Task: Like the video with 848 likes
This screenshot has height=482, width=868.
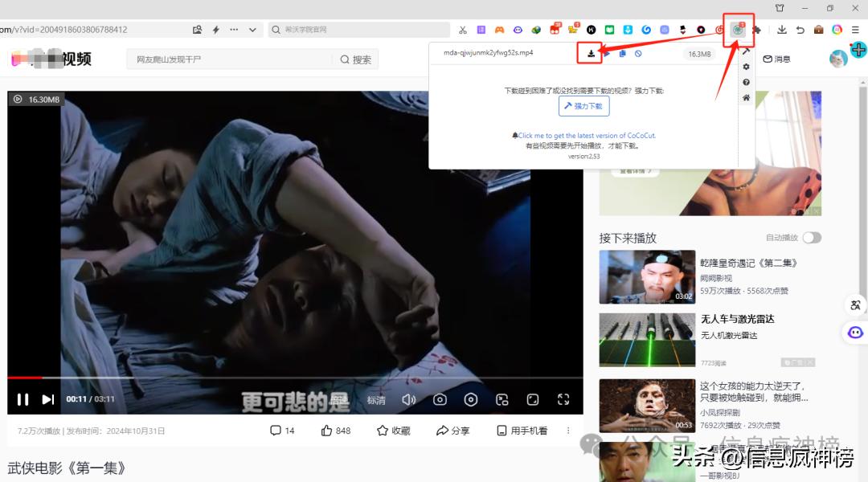Action: [x=335, y=431]
